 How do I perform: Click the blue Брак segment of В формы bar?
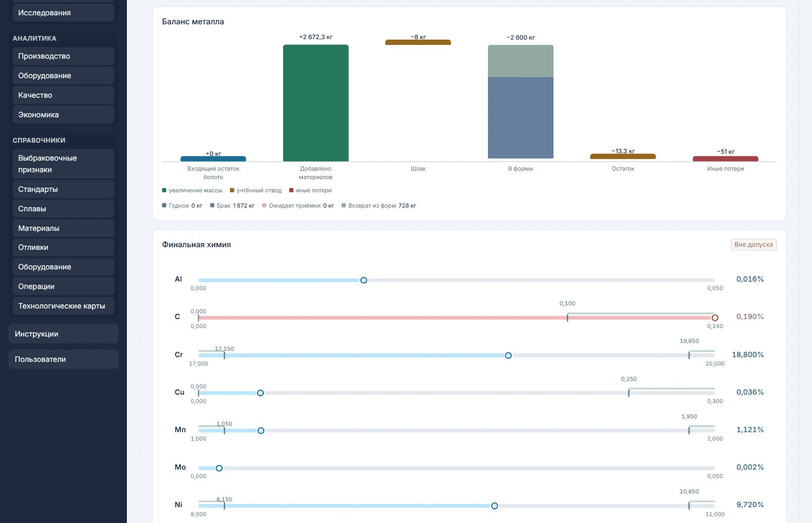coord(521,118)
